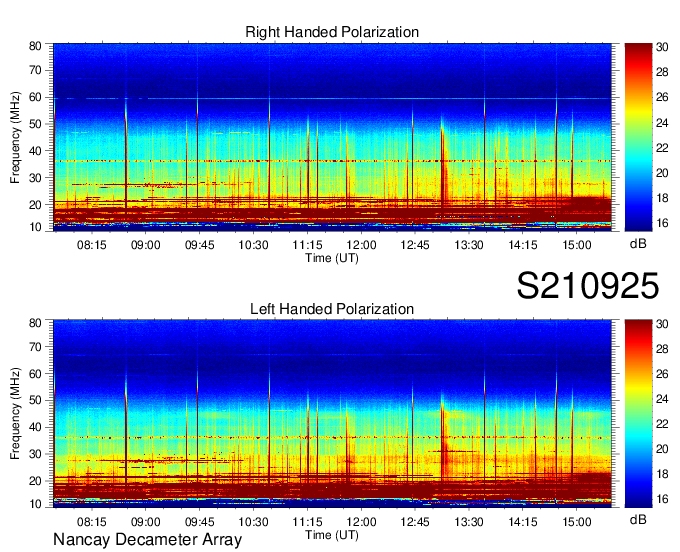
Task: Click the 60 MHz tick on Right Handed plot
Action: click(x=35, y=97)
